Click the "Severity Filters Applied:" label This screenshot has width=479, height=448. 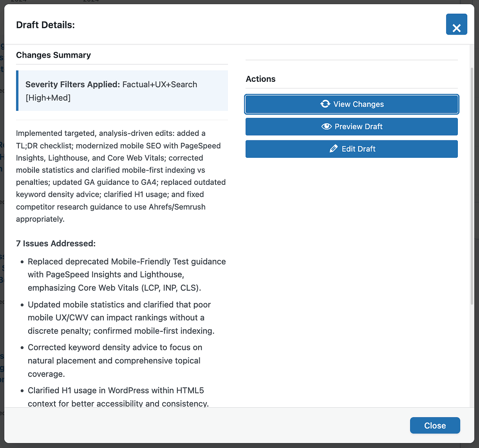73,84
